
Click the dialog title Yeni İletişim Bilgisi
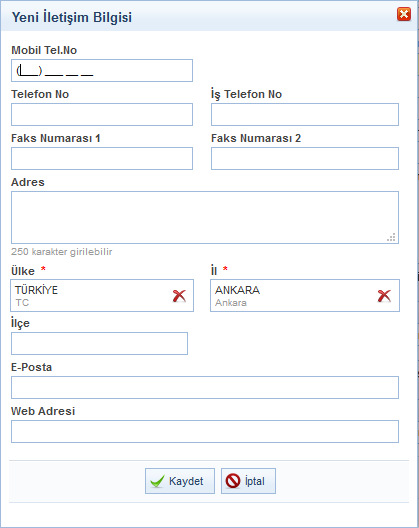coord(72,17)
